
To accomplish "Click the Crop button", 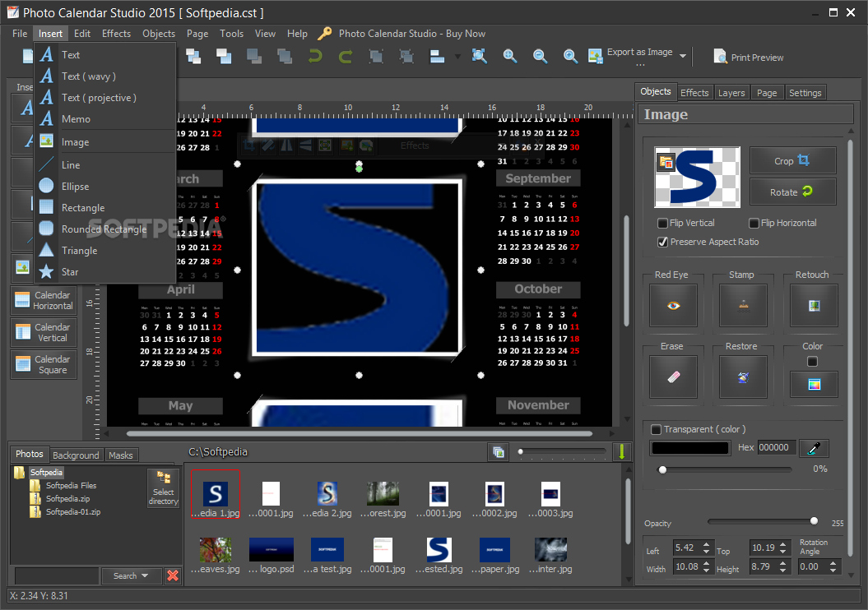I will pos(792,161).
